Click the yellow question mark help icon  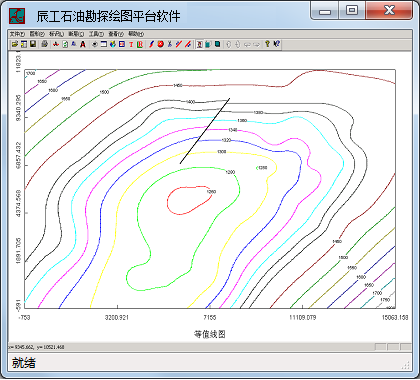coord(267,44)
